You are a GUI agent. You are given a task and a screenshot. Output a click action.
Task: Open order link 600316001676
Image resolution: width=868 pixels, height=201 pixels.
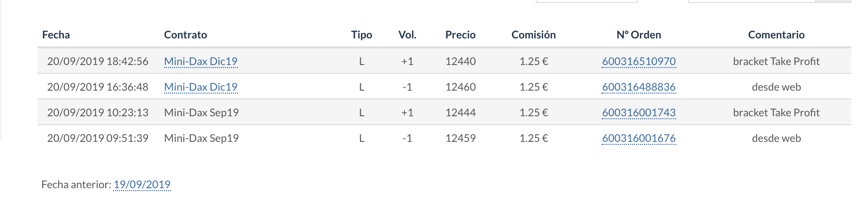pyautogui.click(x=638, y=138)
